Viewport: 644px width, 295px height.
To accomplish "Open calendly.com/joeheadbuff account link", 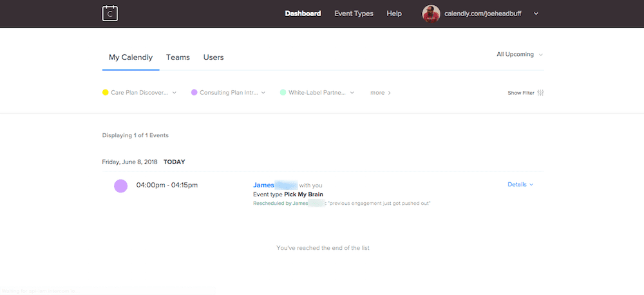I will 484,14.
